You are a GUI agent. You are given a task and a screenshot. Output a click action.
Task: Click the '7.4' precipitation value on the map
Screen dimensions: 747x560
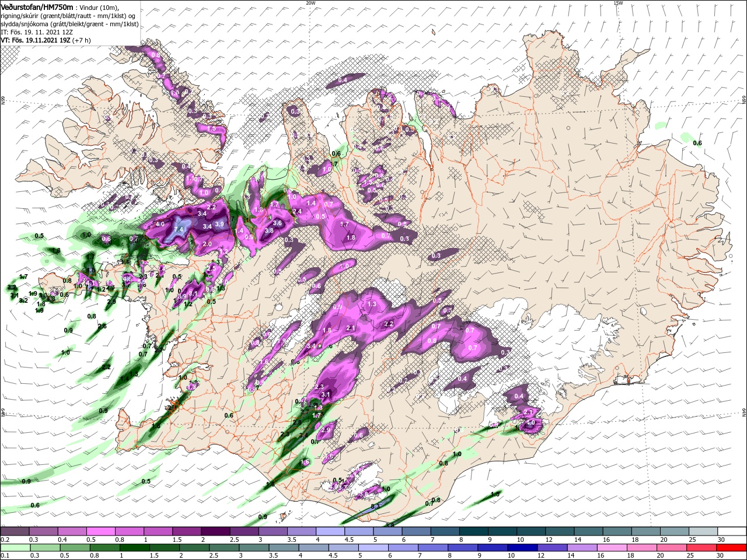[179, 230]
